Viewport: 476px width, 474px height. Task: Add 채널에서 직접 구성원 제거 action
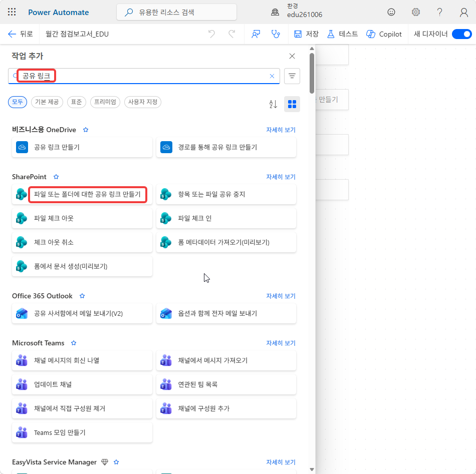click(x=82, y=408)
